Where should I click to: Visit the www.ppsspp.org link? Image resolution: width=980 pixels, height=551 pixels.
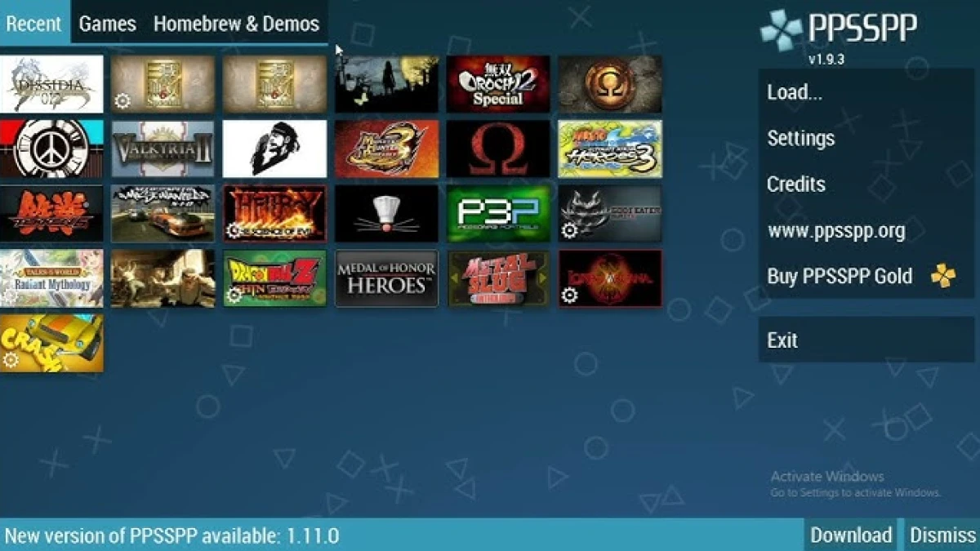coord(866,230)
